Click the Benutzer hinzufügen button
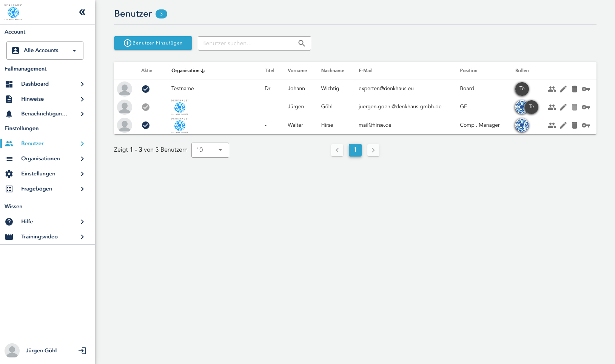This screenshot has width=615, height=364. (x=153, y=43)
